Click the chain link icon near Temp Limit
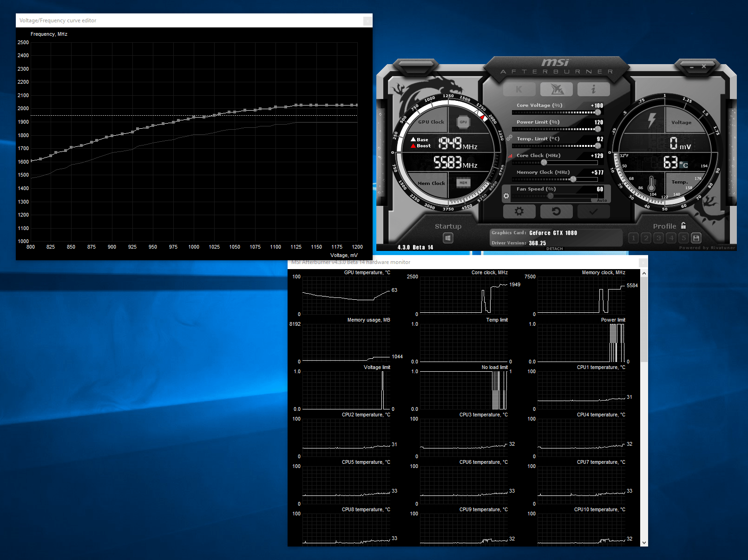 coord(510,138)
